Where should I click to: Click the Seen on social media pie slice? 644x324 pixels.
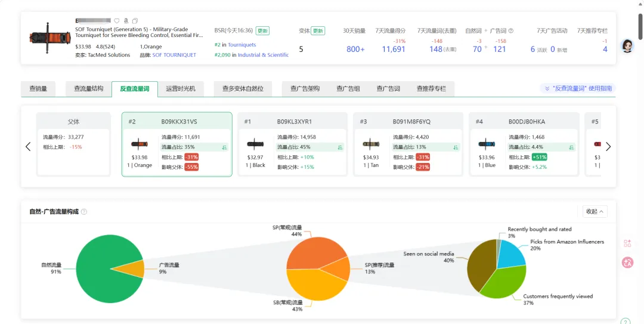pos(481,265)
